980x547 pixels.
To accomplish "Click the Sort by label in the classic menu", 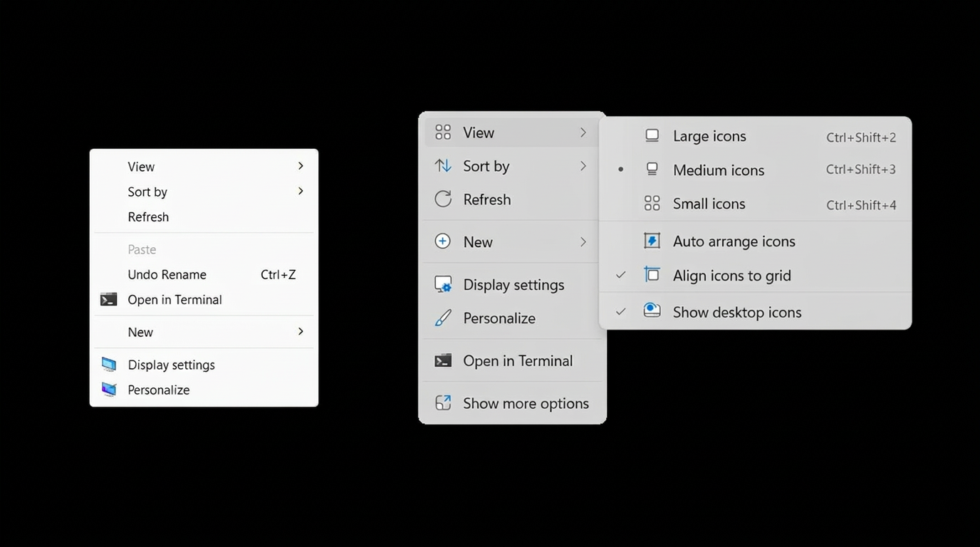I will pos(147,192).
